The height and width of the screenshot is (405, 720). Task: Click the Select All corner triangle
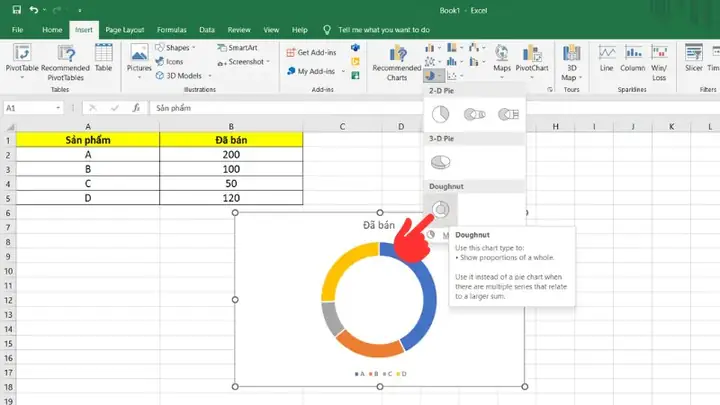click(9, 127)
